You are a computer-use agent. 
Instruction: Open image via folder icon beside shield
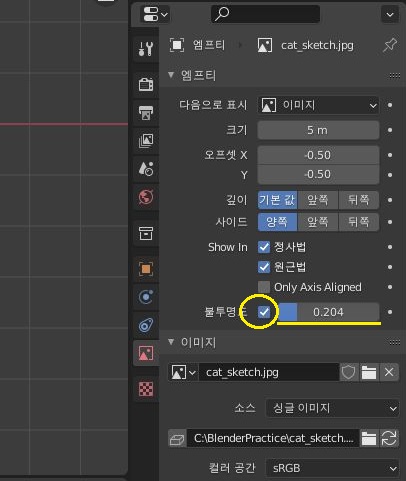(x=369, y=372)
